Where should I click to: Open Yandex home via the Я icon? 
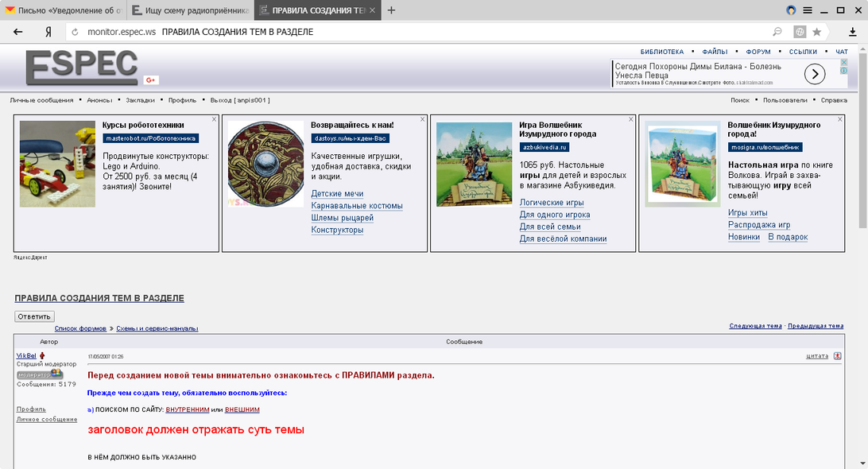(x=48, y=32)
